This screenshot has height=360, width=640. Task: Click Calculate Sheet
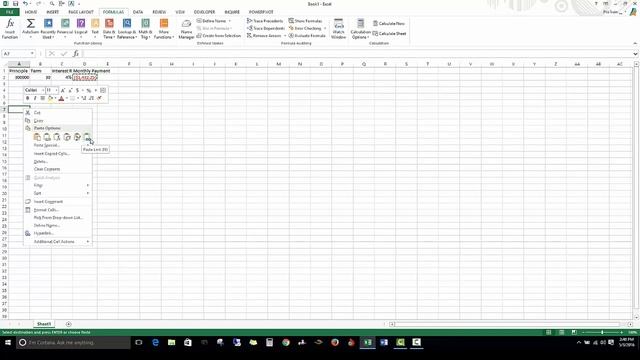pos(389,33)
